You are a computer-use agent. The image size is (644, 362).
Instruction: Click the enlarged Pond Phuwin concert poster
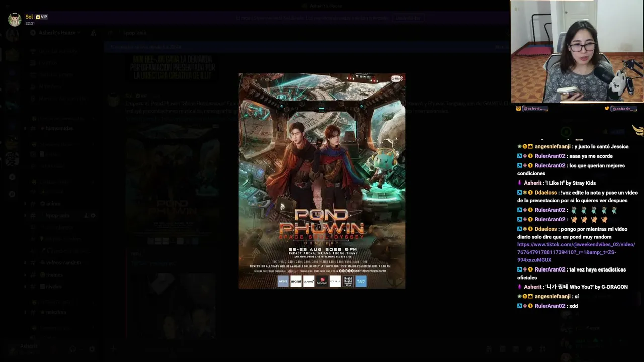tap(322, 181)
